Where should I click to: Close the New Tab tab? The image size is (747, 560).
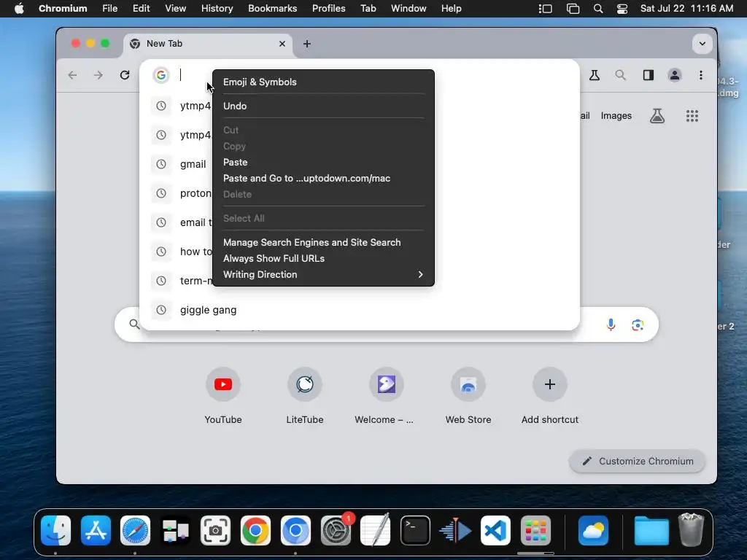(x=282, y=44)
